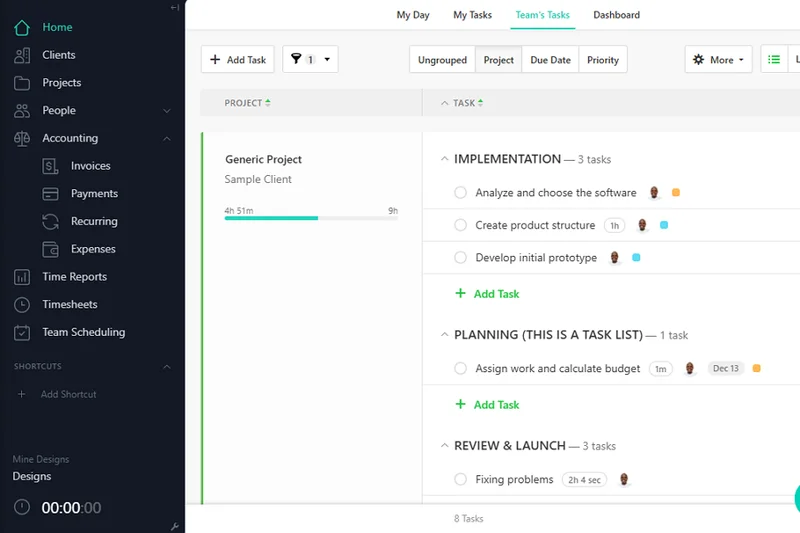The width and height of the screenshot is (800, 533).
Task: Open the Dashboard tab
Action: [616, 15]
